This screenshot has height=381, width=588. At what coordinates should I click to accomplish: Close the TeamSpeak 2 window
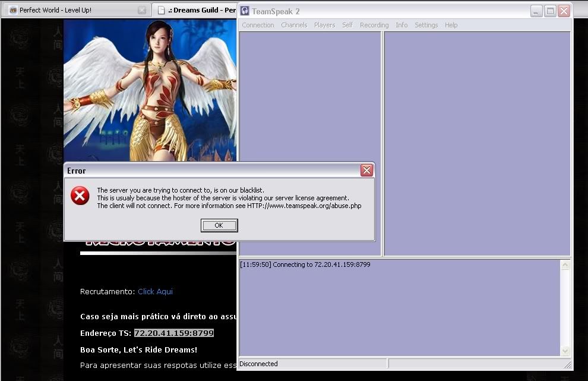(564, 11)
